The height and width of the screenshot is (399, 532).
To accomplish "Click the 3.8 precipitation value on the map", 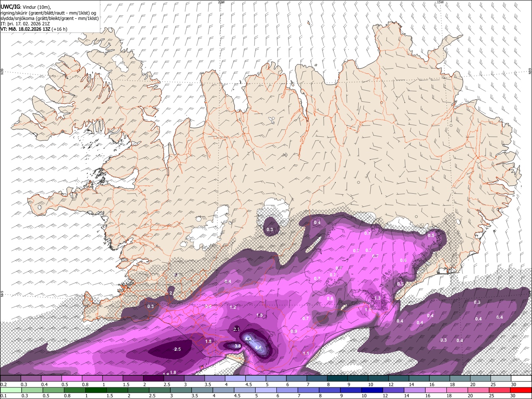I will 238,345.
